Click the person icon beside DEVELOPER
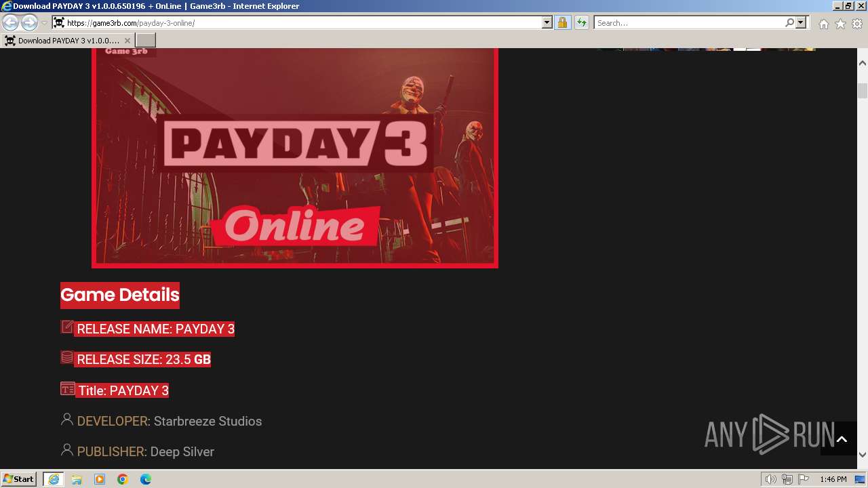This screenshot has height=488, width=868. pos(66,420)
